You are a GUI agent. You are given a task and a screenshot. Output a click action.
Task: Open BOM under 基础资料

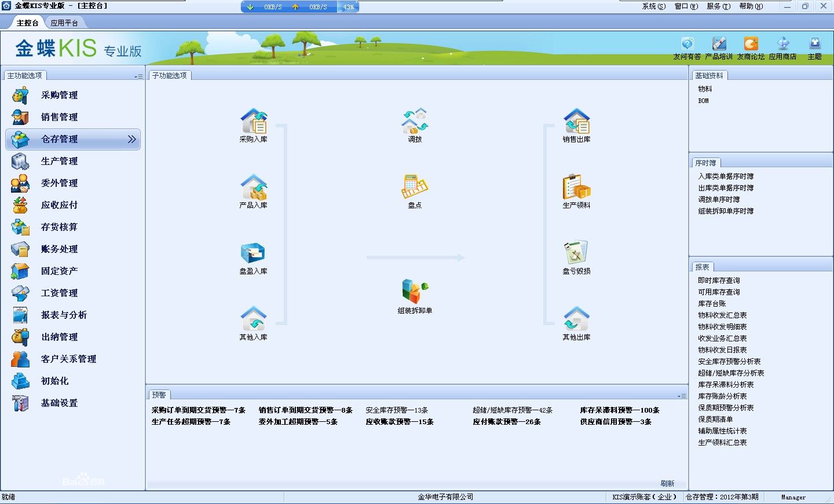(x=703, y=101)
